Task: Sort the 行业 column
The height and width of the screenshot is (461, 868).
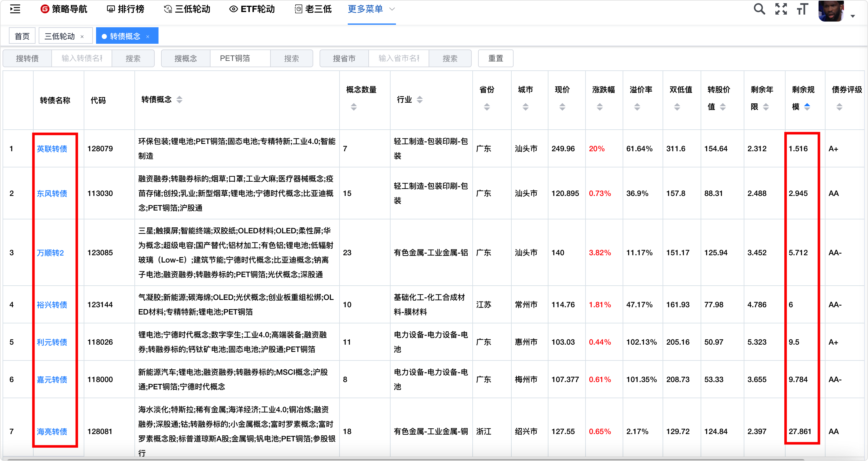Action: [419, 100]
